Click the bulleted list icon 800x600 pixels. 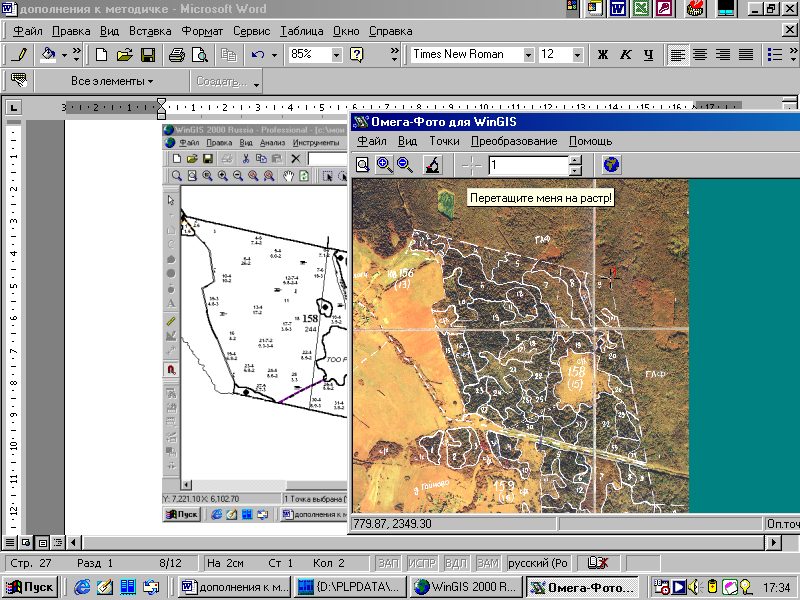[774, 55]
